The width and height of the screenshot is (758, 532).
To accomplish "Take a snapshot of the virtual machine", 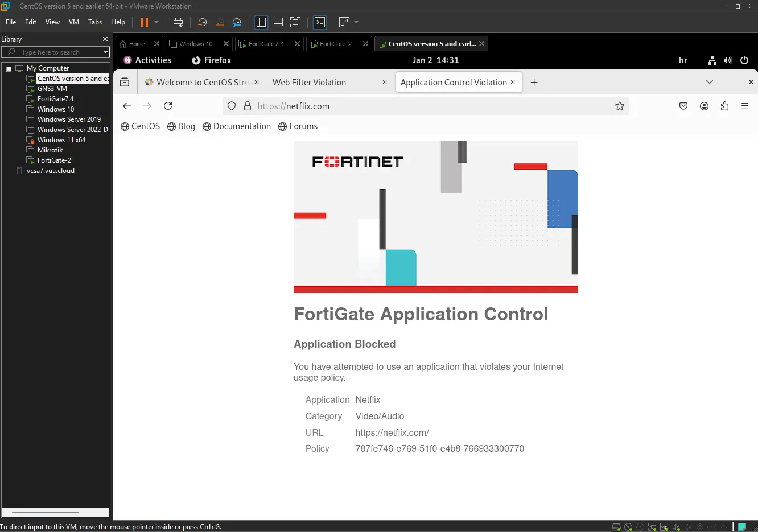I will click(202, 22).
